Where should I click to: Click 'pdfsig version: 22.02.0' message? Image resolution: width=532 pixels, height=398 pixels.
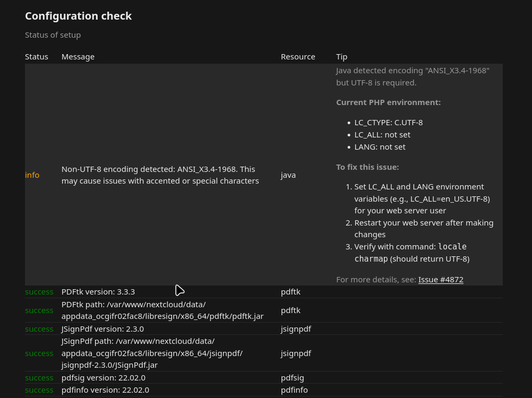click(103, 378)
